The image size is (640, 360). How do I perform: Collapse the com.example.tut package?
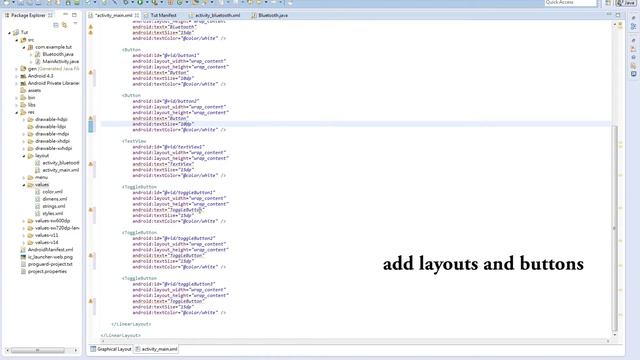coord(24,47)
